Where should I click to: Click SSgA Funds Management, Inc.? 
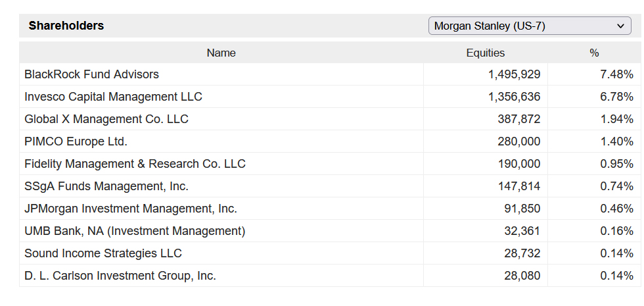pyautogui.click(x=106, y=186)
